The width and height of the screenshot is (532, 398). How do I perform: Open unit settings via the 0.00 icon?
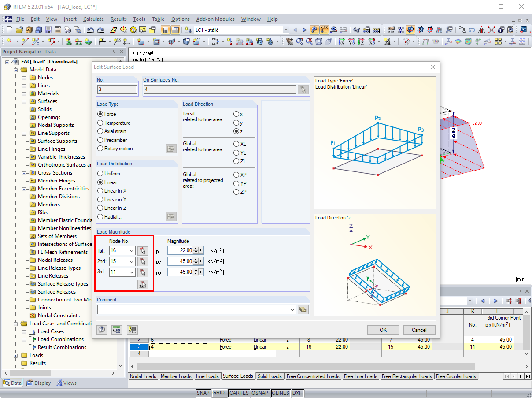pyautogui.click(x=116, y=329)
